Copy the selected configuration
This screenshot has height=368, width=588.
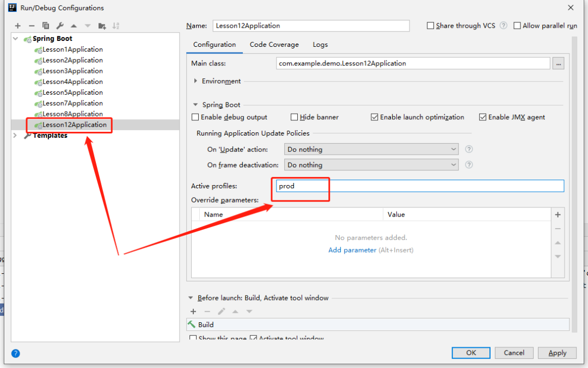(x=46, y=26)
